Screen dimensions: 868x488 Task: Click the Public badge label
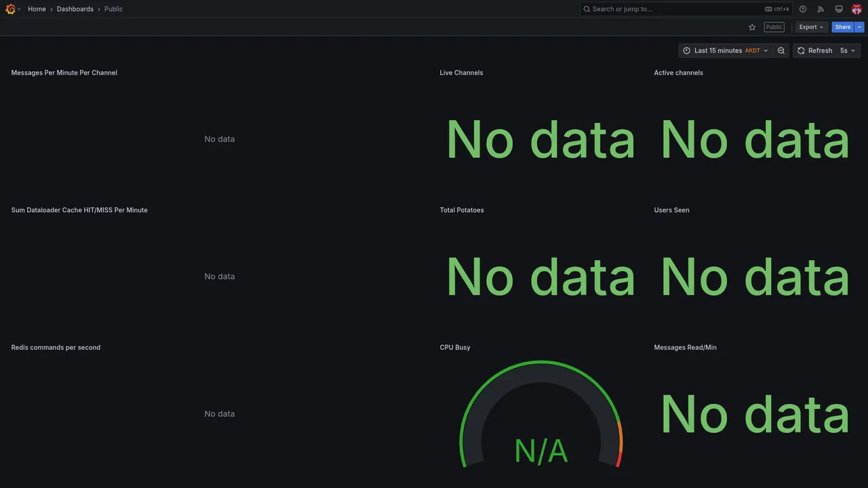tap(774, 27)
